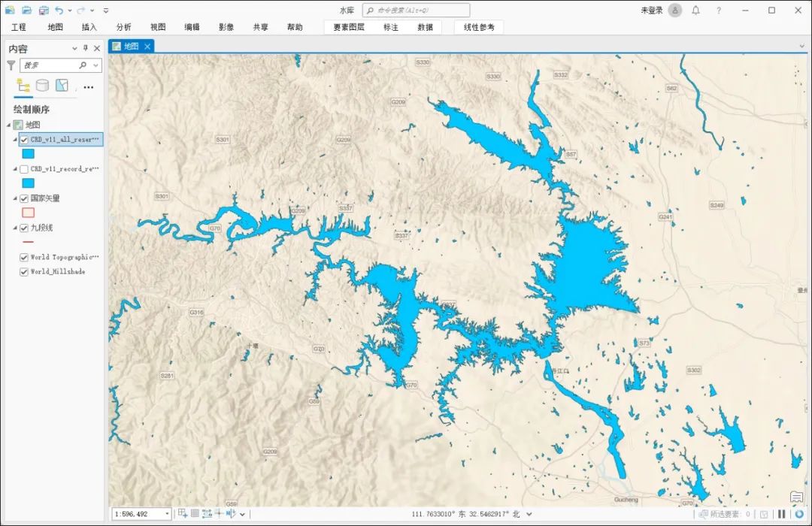Click the filter funnel icon in Contents
The image size is (812, 526).
11,65
